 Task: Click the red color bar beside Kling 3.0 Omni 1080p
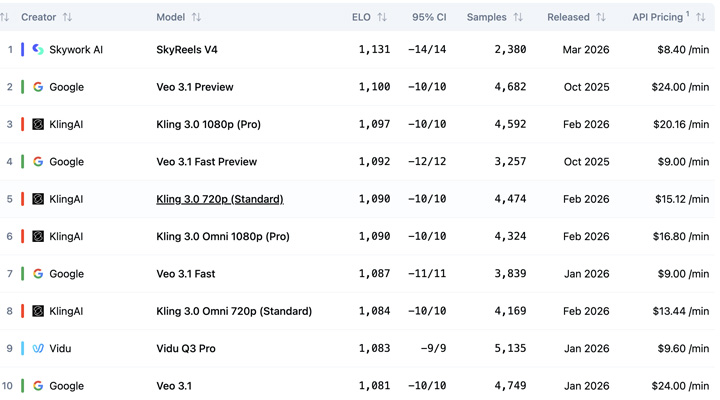point(23,236)
